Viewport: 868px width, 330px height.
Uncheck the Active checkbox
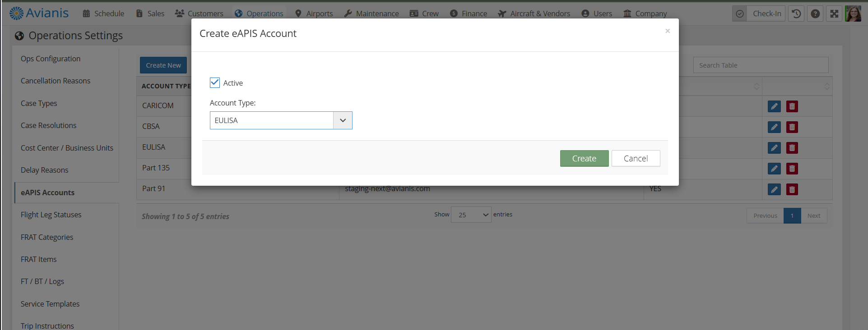[215, 82]
